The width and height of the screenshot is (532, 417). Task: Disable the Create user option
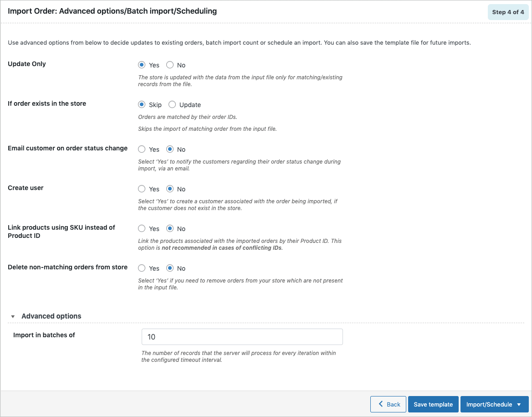click(x=170, y=189)
